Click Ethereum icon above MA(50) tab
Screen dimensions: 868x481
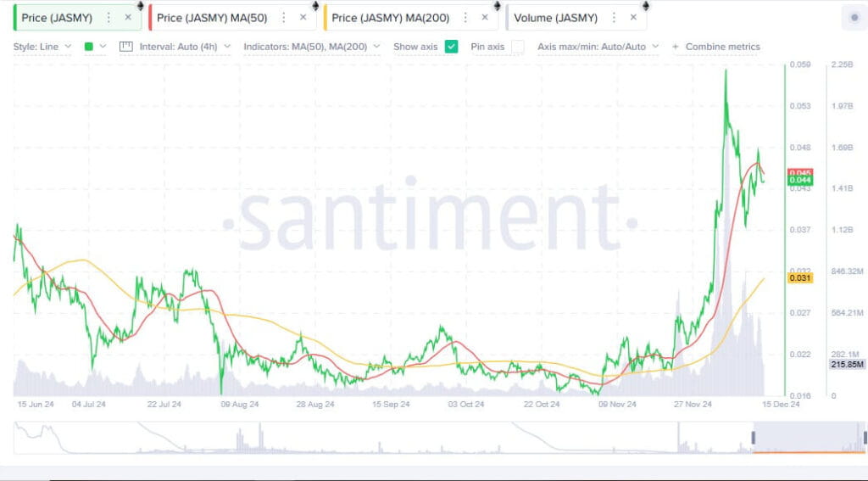[315, 6]
